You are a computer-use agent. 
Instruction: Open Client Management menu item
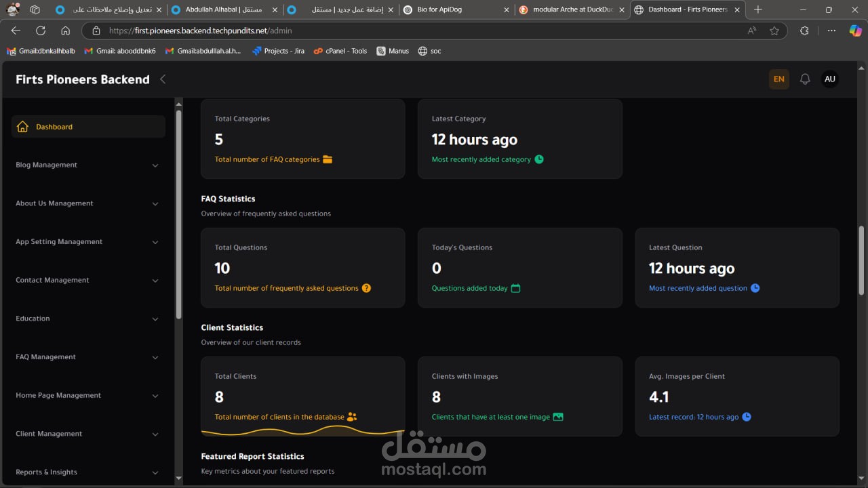tap(88, 434)
